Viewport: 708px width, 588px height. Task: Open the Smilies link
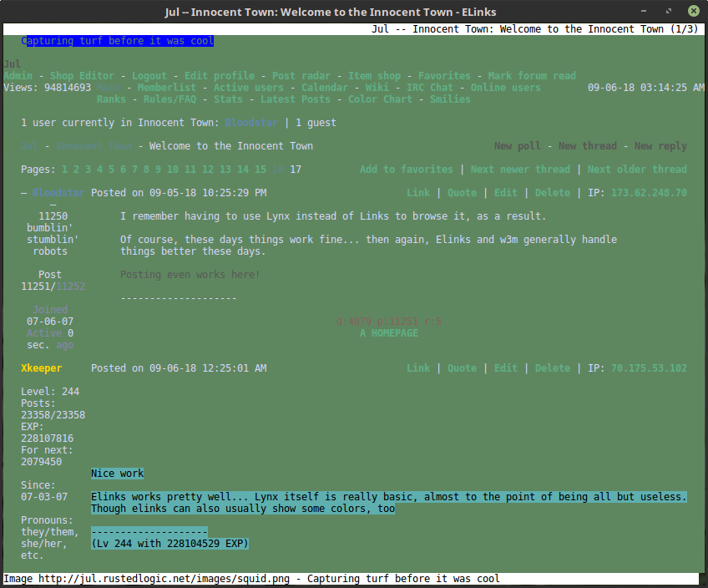tap(450, 99)
